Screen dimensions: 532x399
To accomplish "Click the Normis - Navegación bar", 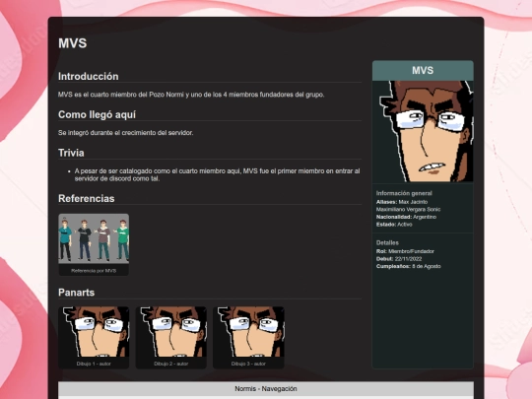I will coord(266,389).
